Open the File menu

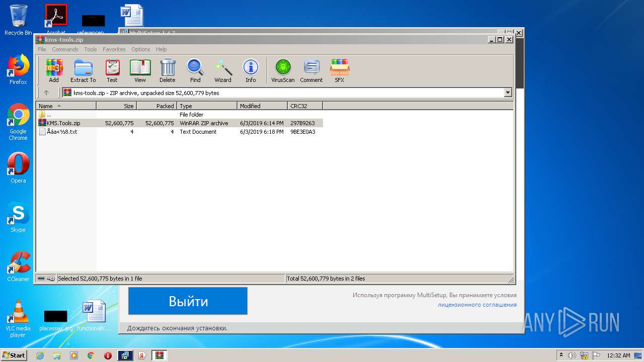point(42,49)
